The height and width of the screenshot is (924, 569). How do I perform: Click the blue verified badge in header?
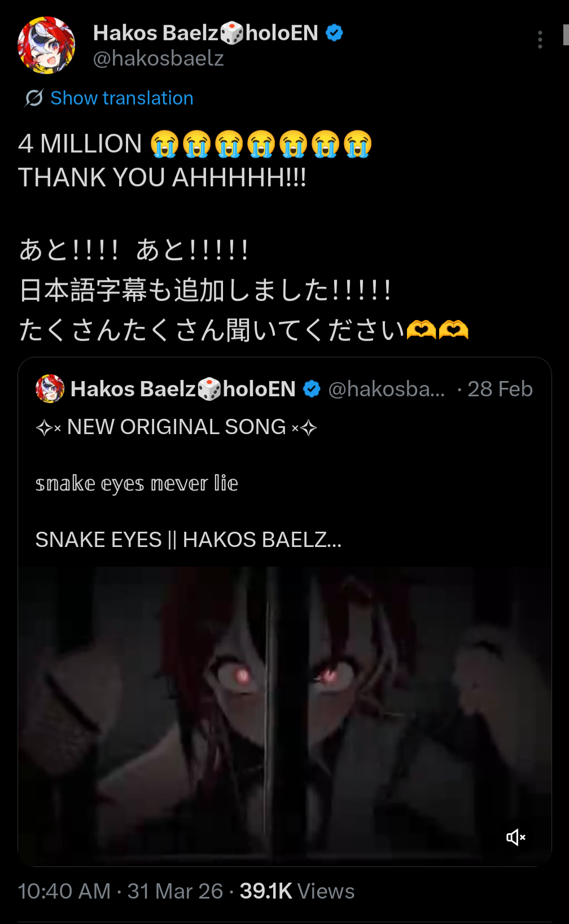point(335,33)
